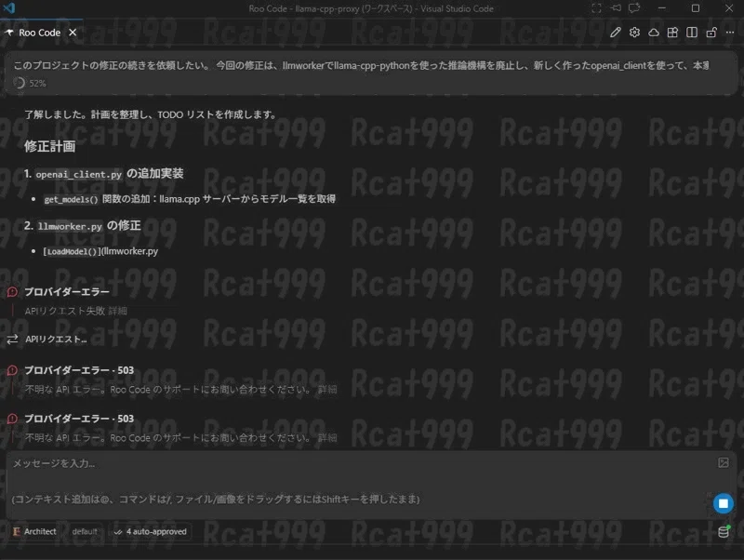Click the add image icon in message box
Viewport: 744px width, 560px height.
[x=724, y=462]
